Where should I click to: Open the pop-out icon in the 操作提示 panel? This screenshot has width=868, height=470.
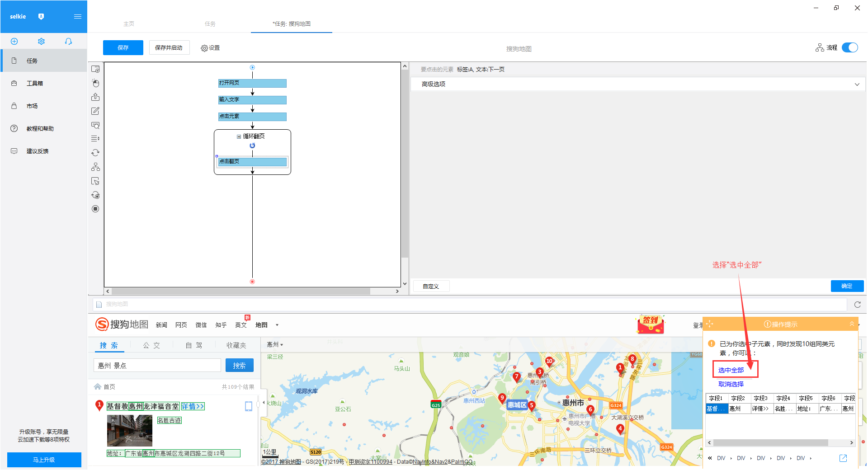843,458
